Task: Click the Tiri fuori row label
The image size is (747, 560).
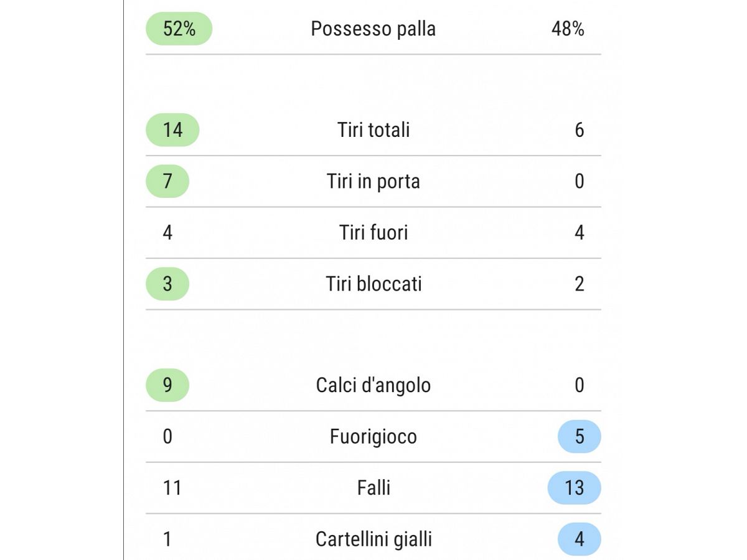Action: pos(374,233)
